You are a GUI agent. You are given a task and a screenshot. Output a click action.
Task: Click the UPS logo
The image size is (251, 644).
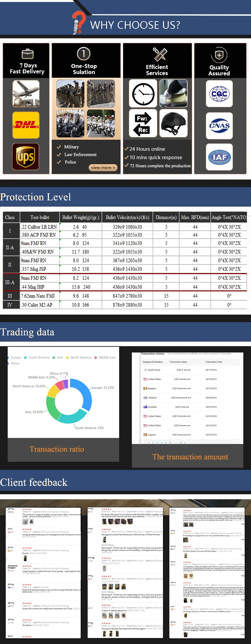[26, 157]
